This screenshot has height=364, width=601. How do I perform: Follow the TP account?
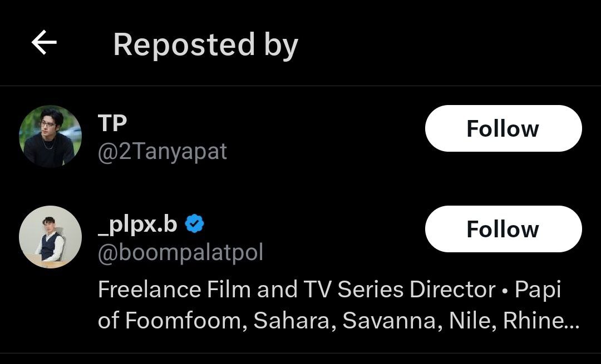(503, 128)
